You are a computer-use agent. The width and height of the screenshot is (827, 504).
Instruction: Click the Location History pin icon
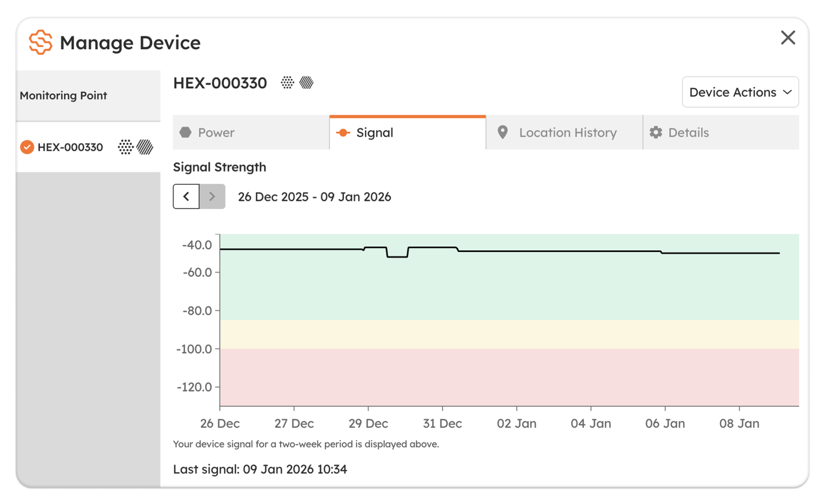click(x=502, y=132)
